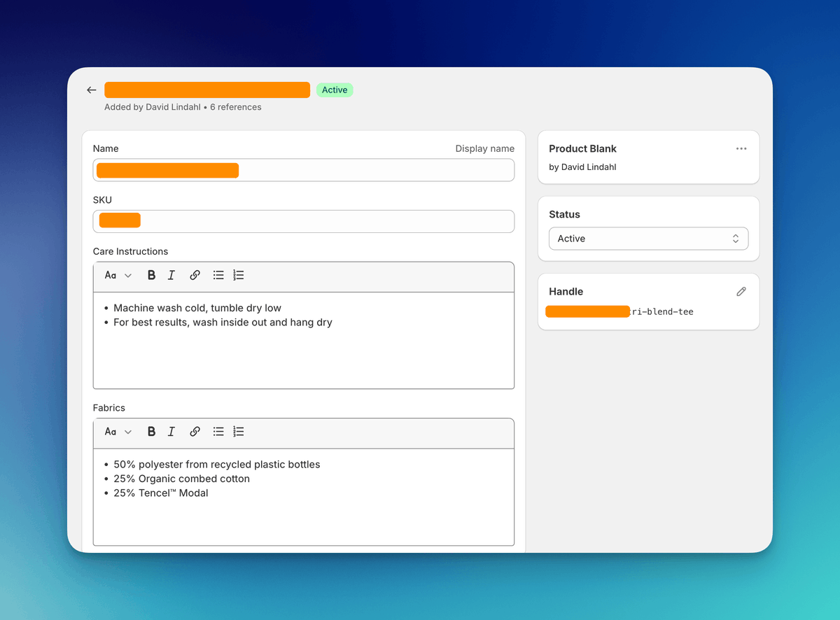Insert link in Fabrics editor
The height and width of the screenshot is (620, 840).
pos(195,432)
